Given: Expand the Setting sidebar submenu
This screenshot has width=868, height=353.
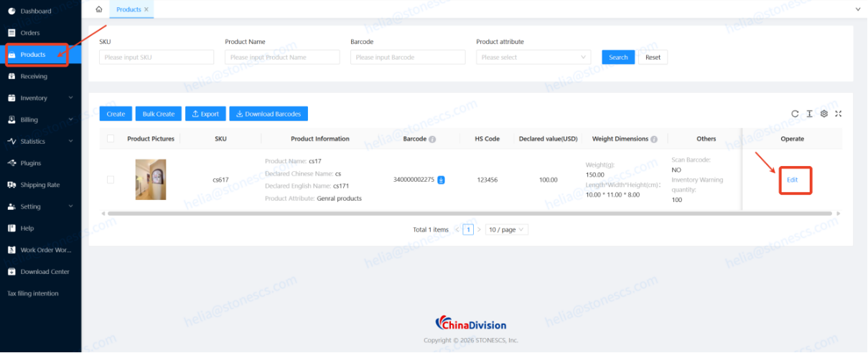Looking at the screenshot, I should click(40, 206).
